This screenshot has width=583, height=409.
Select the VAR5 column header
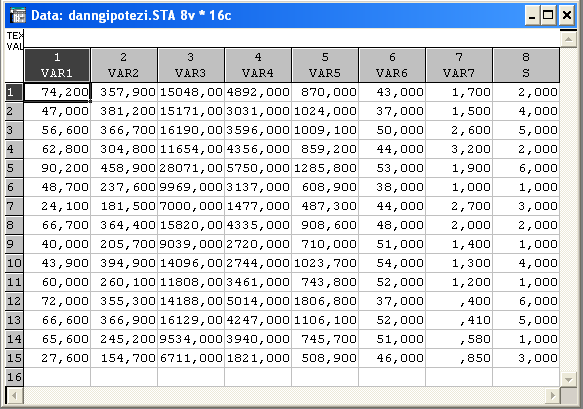[x=325, y=65]
